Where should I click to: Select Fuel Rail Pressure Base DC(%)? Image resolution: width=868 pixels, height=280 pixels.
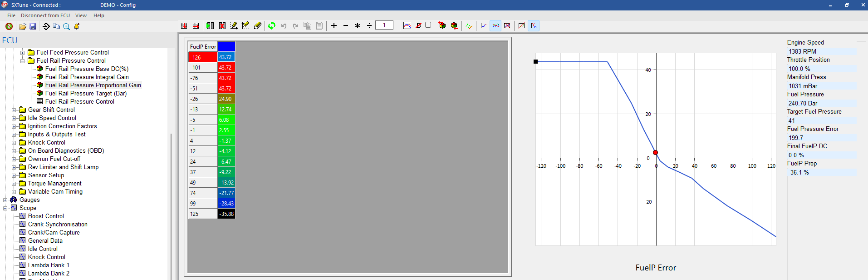tap(87, 69)
